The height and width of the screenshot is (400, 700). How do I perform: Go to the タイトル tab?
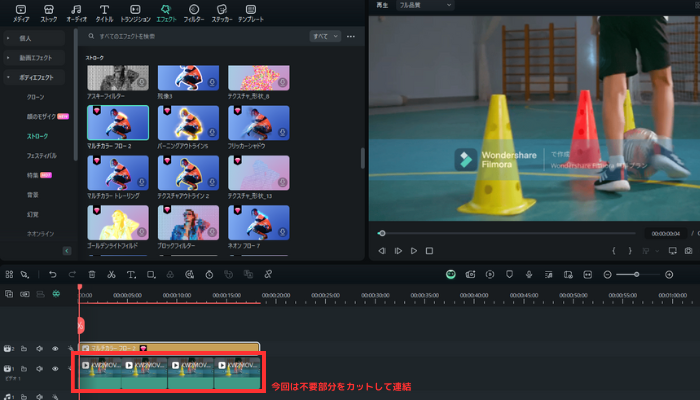[104, 13]
